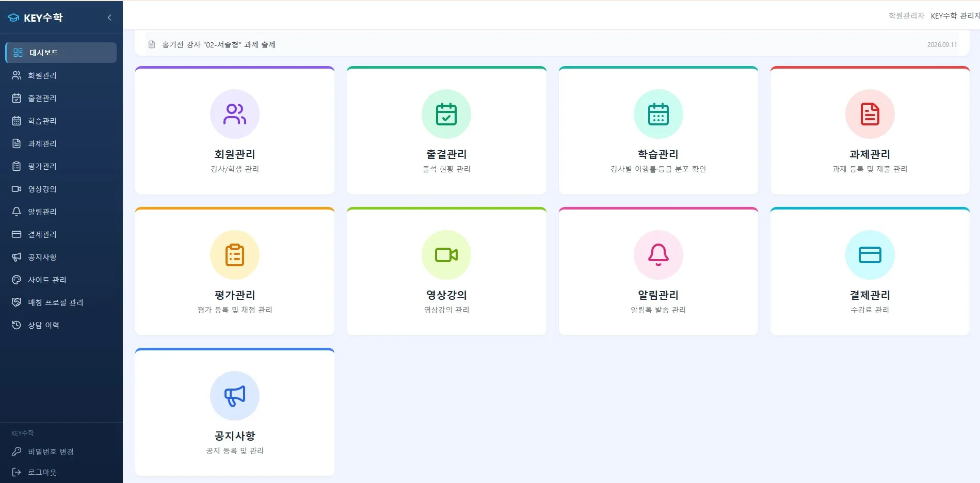Click the 비밀번호 변경 link
This screenshot has width=980, height=483.
(51, 452)
